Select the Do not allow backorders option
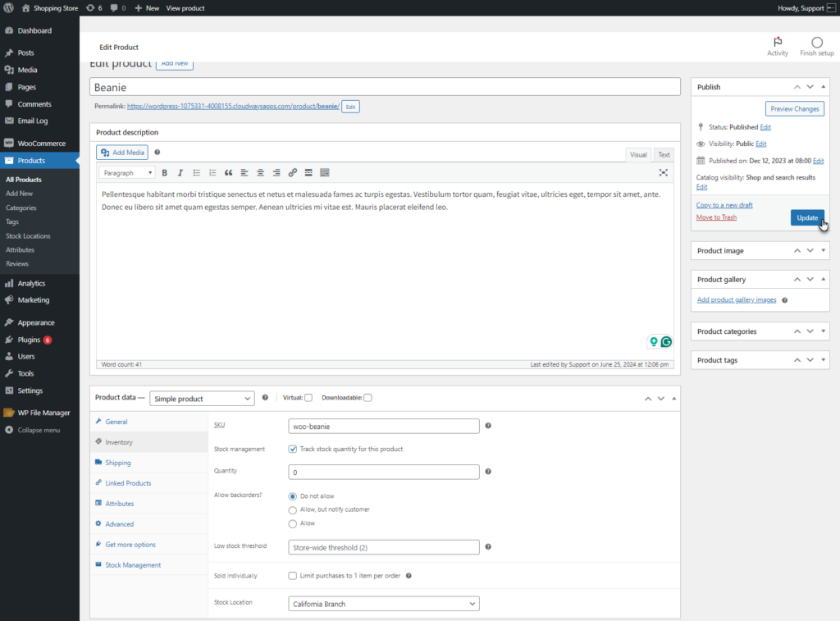Viewport: 840px width, 621px height. tap(293, 496)
